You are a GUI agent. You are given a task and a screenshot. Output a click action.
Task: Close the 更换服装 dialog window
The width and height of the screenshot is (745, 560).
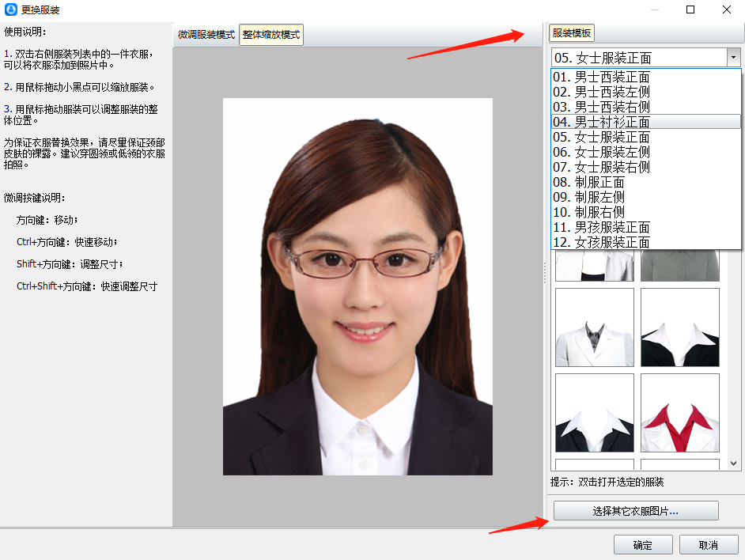pyautogui.click(x=727, y=9)
